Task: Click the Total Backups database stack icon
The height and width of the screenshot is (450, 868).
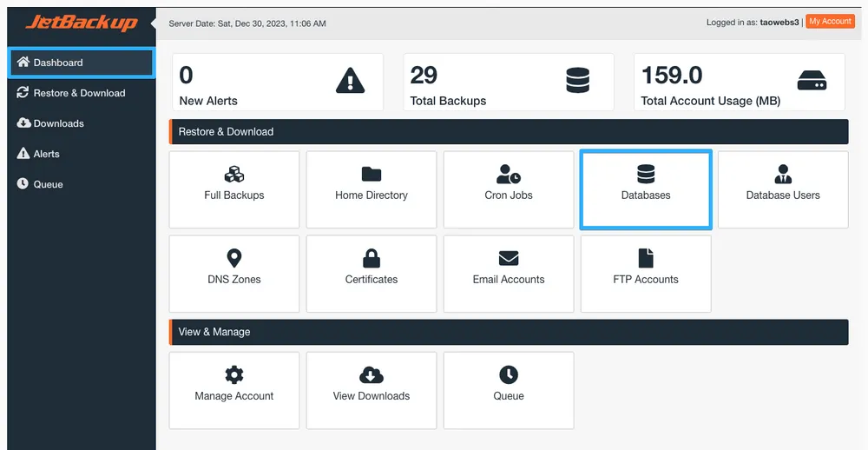Action: (x=577, y=80)
